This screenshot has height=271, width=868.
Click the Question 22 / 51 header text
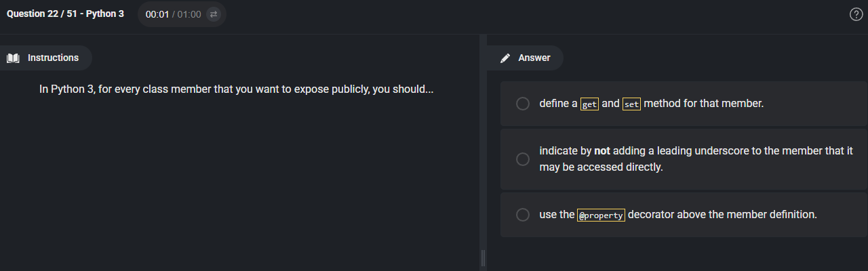coord(65,14)
